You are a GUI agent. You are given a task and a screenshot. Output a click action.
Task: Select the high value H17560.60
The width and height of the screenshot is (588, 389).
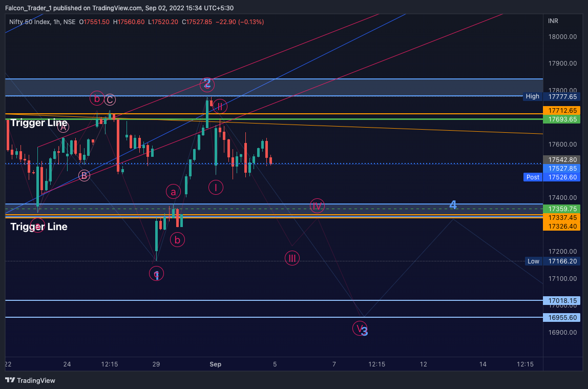click(129, 22)
